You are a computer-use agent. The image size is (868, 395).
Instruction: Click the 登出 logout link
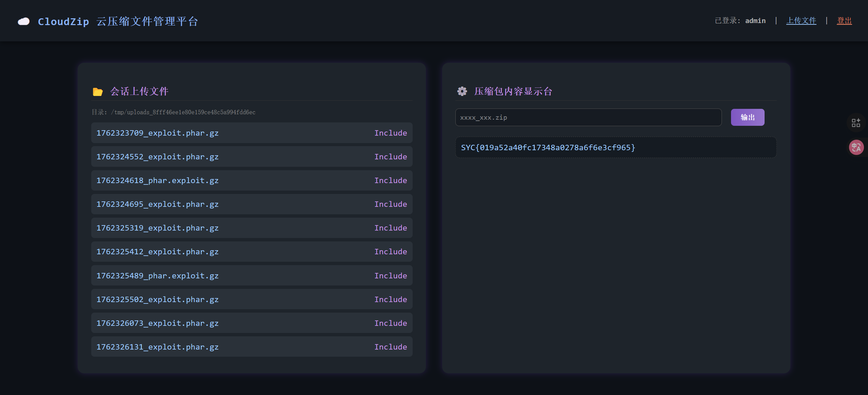(x=844, y=21)
